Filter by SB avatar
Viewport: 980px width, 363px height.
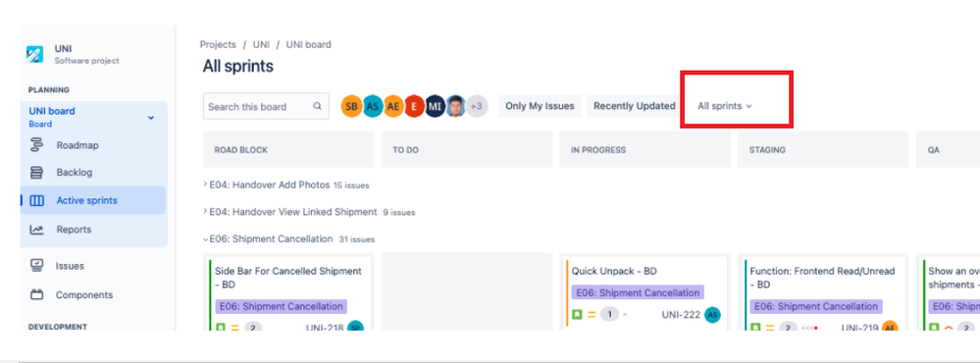point(351,106)
